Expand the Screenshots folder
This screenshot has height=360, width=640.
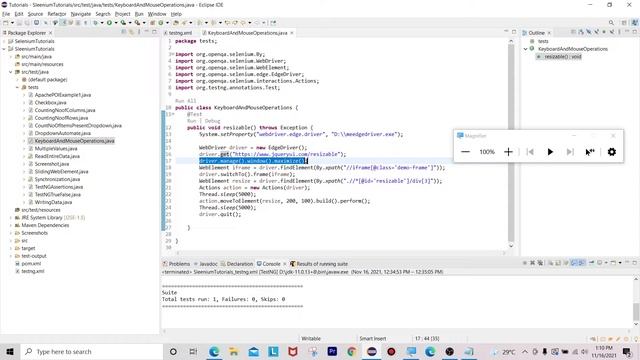click(11, 233)
